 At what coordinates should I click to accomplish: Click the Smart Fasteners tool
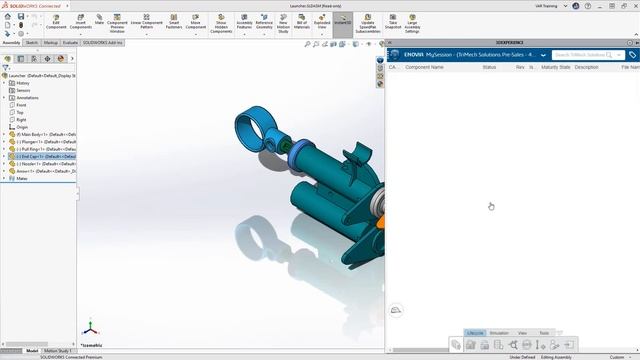tap(174, 22)
